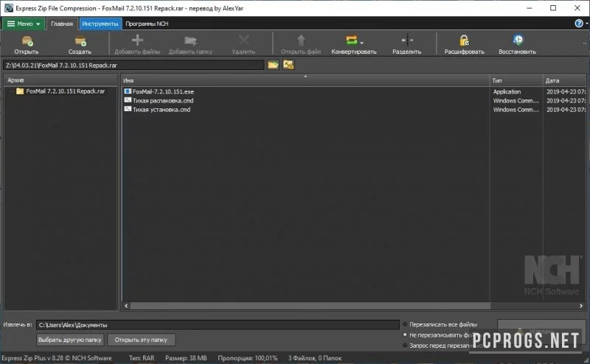The width and height of the screenshot is (590, 364).
Task: Click the Открыть archive icon
Action: (27, 41)
